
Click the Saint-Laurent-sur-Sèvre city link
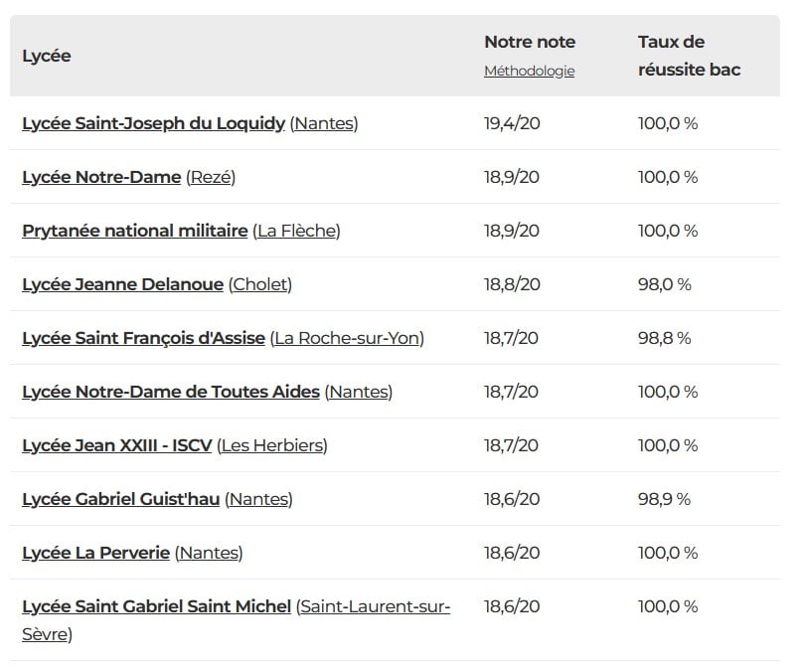pos(373,606)
